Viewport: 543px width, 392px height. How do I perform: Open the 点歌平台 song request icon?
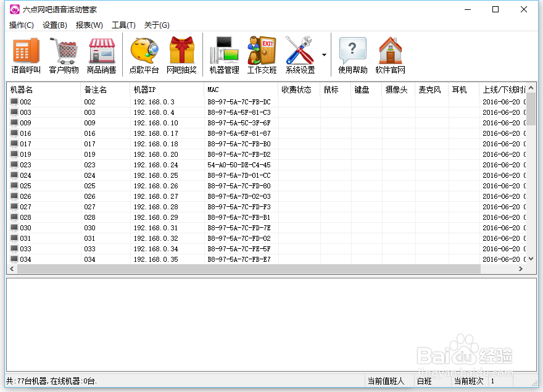pos(144,55)
